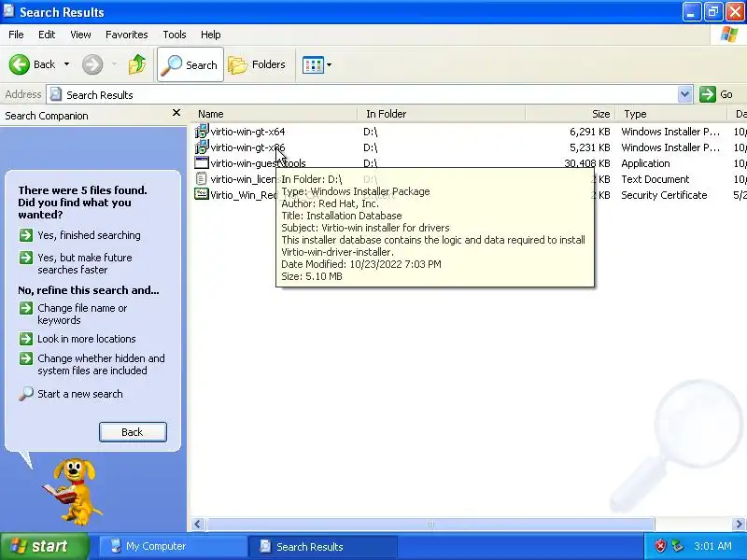This screenshot has height=560, width=747.
Task: Select the virtio-win_license text file icon
Action: pyautogui.click(x=202, y=179)
